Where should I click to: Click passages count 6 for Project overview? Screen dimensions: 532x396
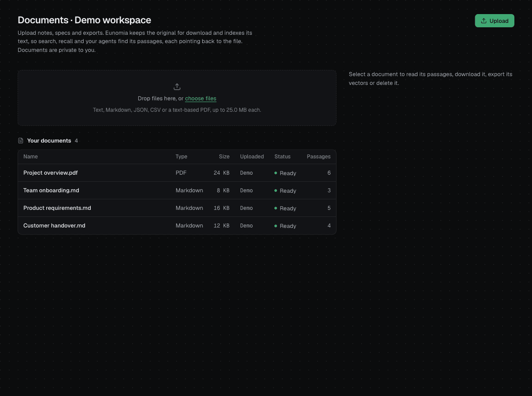(x=329, y=173)
